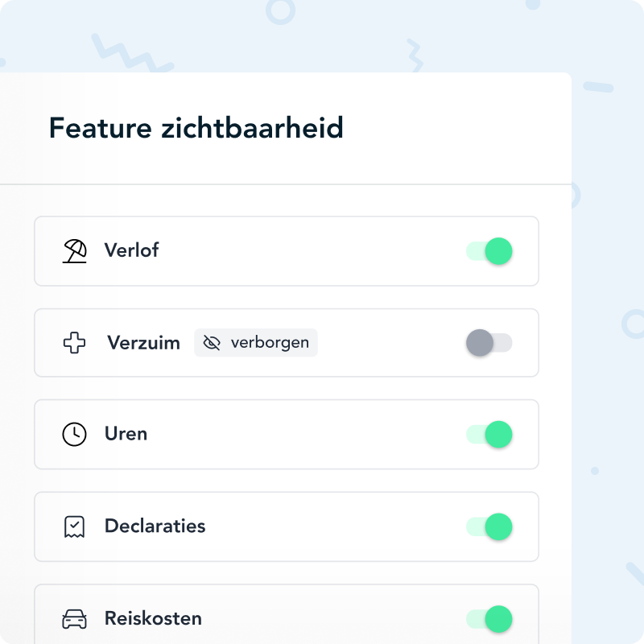The height and width of the screenshot is (644, 644).
Task: Click the beach umbrella icon next to Verlof
Action: click(76, 250)
